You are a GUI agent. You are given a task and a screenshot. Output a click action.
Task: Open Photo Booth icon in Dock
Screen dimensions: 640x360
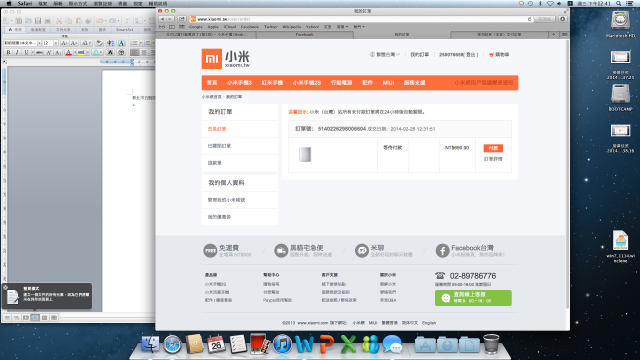260,344
